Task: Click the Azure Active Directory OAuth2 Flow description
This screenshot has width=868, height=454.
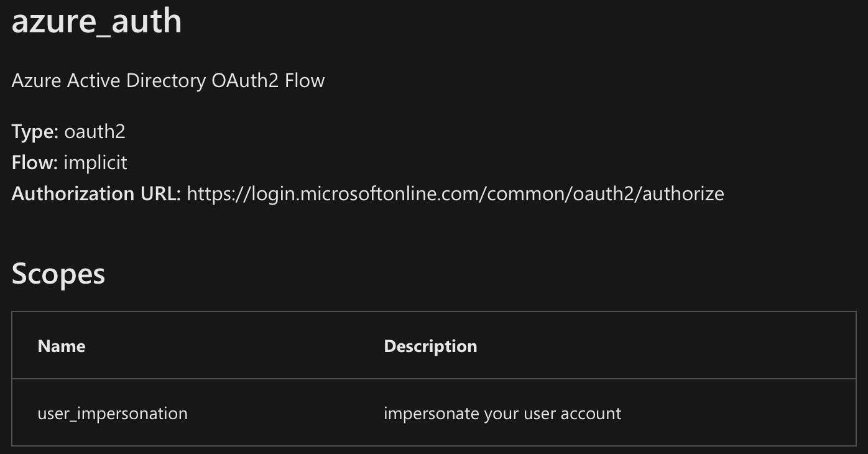Action: coord(168,81)
